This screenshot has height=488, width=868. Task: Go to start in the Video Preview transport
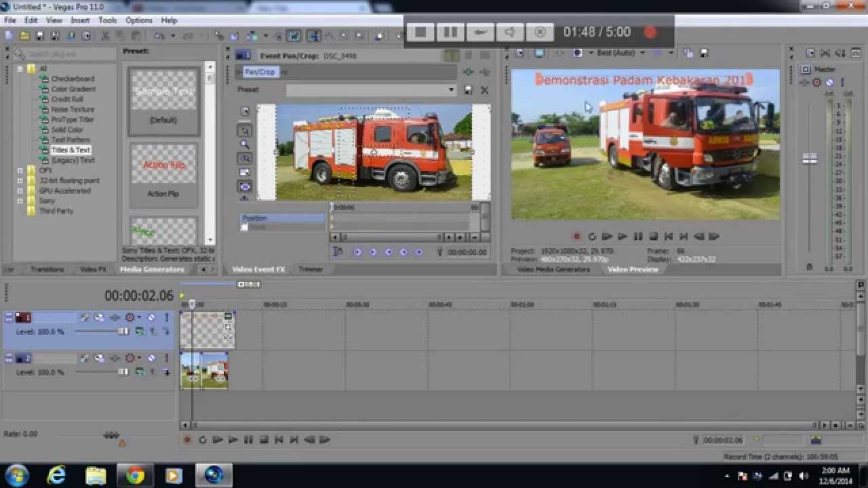(x=669, y=237)
